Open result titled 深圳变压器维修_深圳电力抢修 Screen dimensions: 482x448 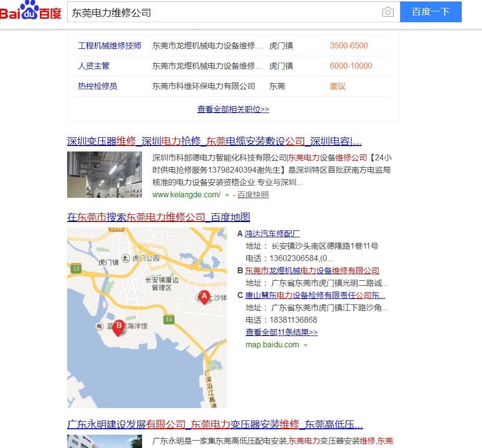(214, 141)
